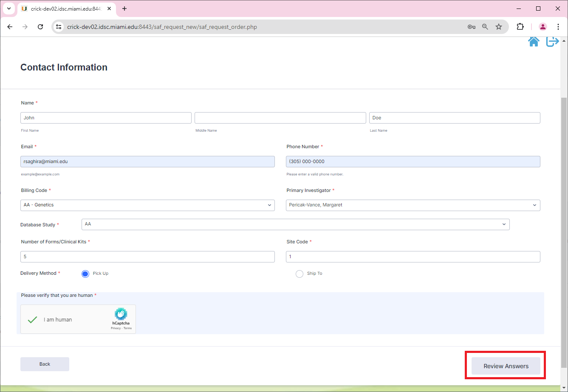Reload the page with the refresh icon

40,27
